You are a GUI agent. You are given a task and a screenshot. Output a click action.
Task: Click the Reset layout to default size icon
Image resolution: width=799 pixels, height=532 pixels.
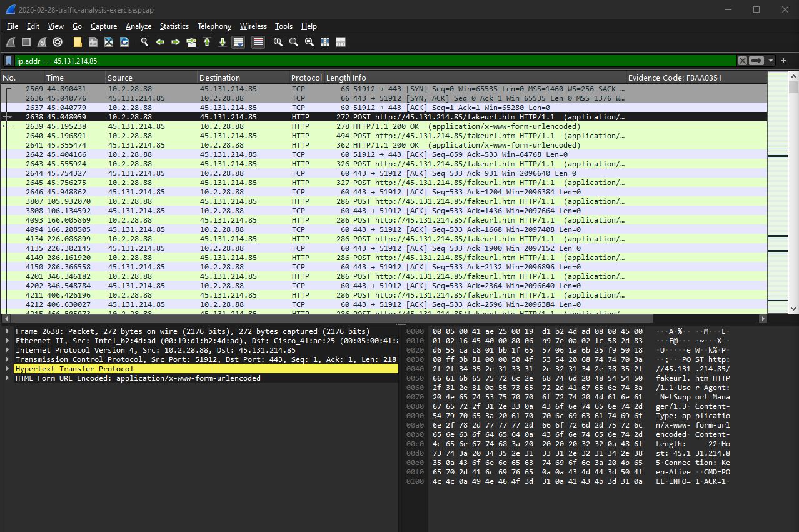click(341, 42)
